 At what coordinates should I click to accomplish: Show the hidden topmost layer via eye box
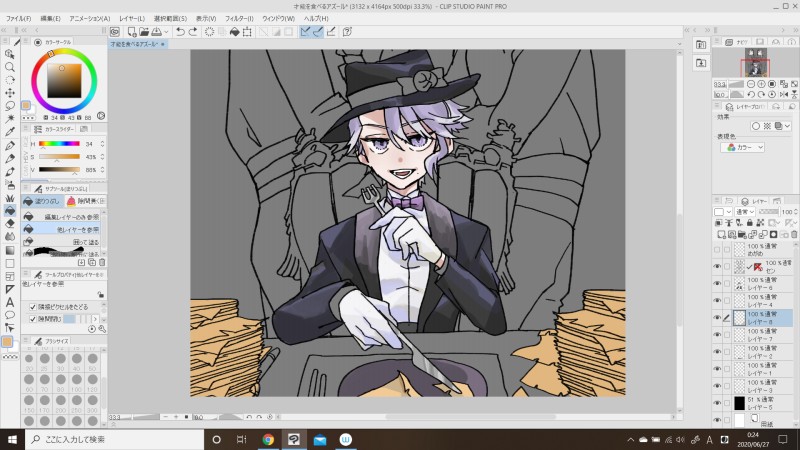[717, 249]
